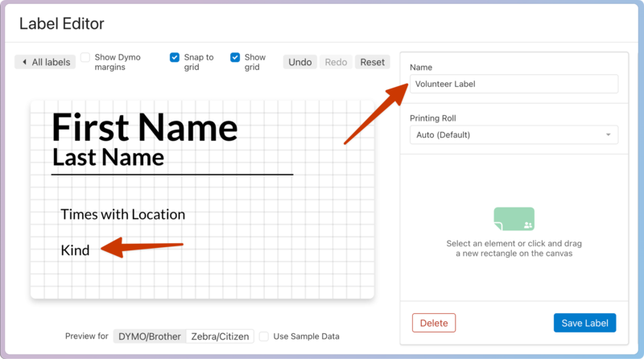Click the green label placeholder icon

pyautogui.click(x=514, y=219)
